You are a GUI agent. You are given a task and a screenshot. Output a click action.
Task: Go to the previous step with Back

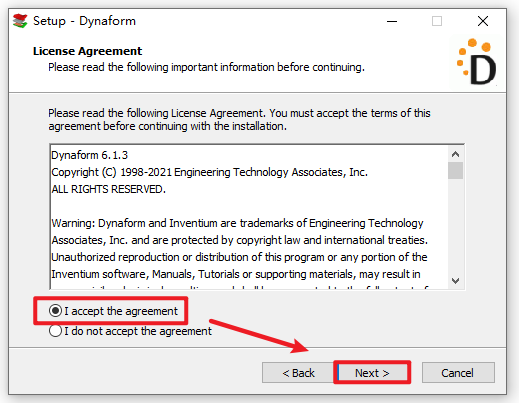298,373
